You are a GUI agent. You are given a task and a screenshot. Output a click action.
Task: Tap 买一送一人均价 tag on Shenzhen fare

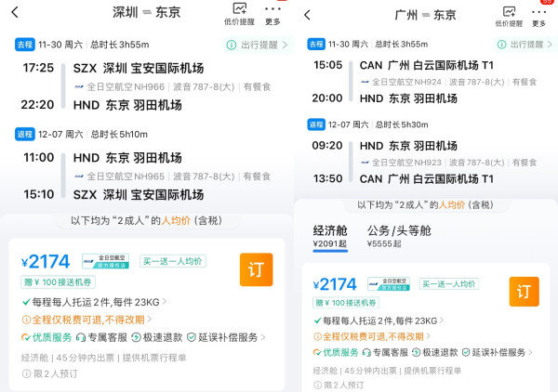[x=173, y=261]
